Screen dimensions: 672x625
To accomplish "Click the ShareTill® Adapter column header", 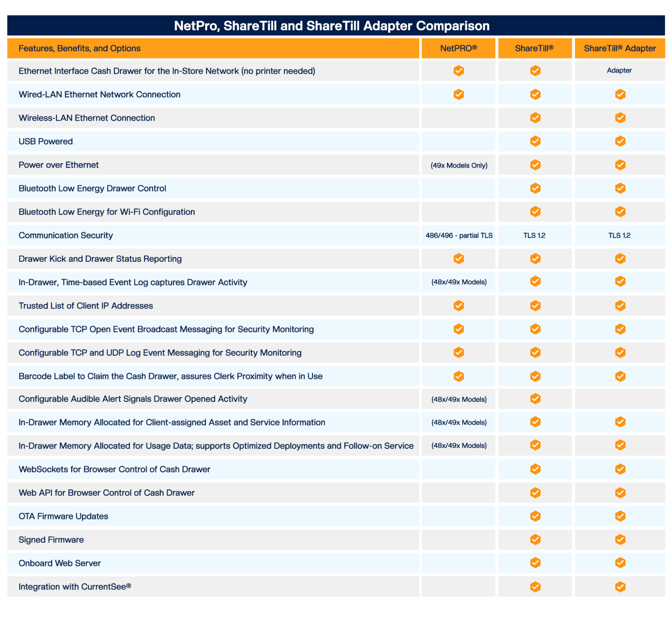I will (x=620, y=49).
